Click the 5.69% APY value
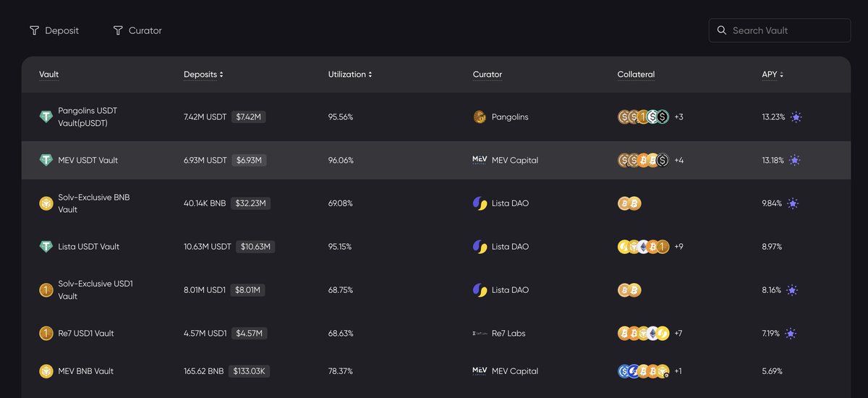 point(772,371)
